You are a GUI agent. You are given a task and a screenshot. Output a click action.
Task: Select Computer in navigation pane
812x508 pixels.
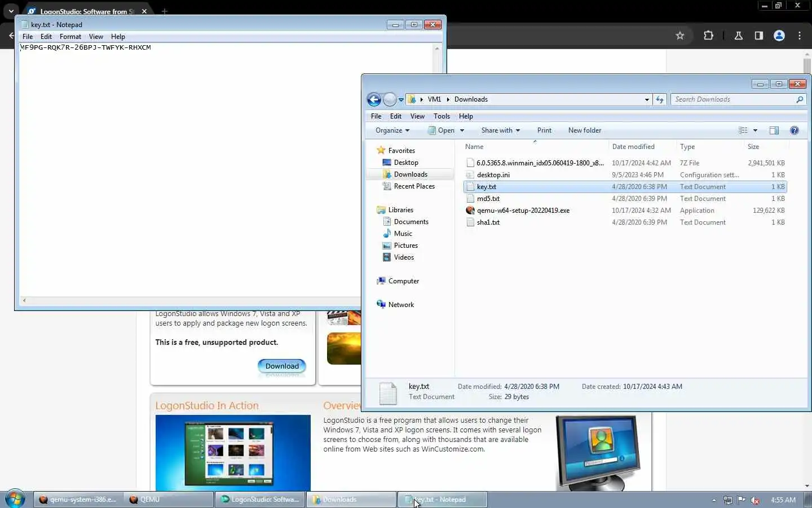pos(403,281)
